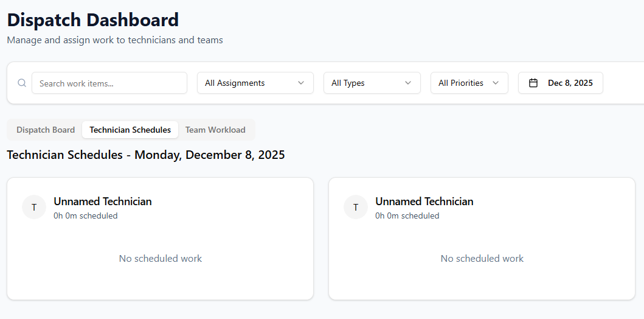Click No scheduled work in right card
Image resolution: width=644 pixels, height=319 pixels.
pyautogui.click(x=482, y=259)
